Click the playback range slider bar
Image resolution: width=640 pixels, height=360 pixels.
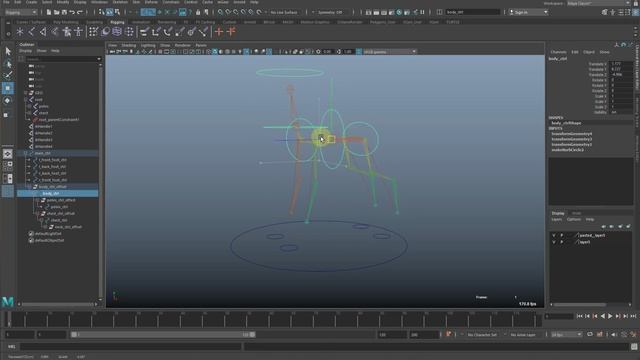pos(163,334)
